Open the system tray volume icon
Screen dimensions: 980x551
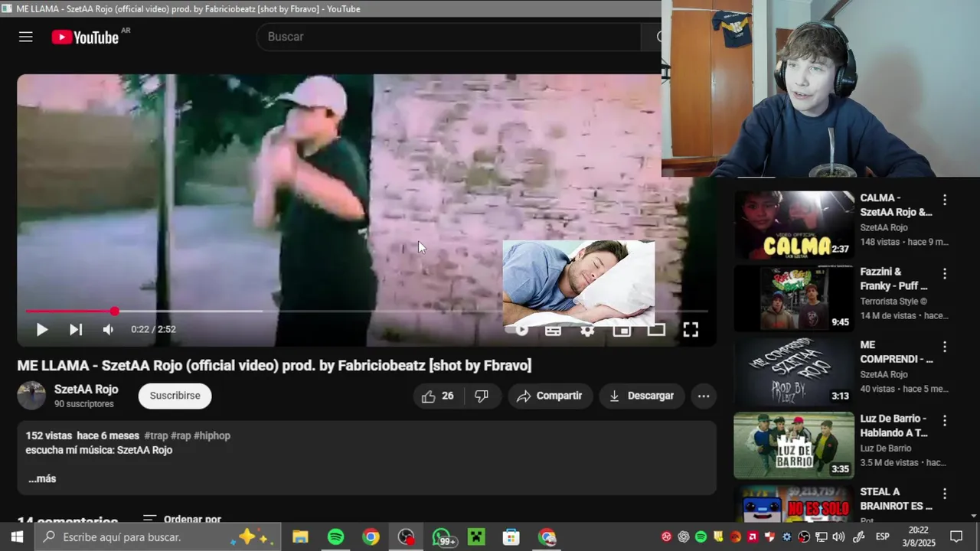[x=838, y=537]
